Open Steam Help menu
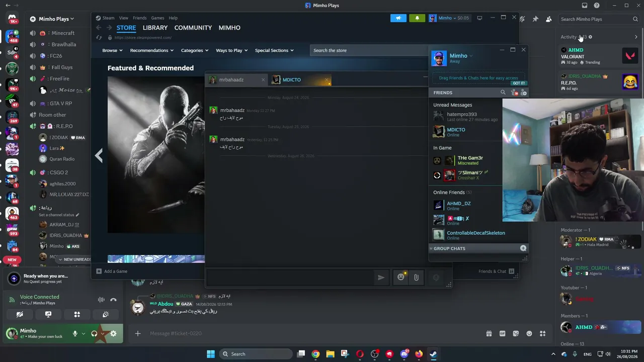The width and height of the screenshot is (644, 362). click(173, 18)
